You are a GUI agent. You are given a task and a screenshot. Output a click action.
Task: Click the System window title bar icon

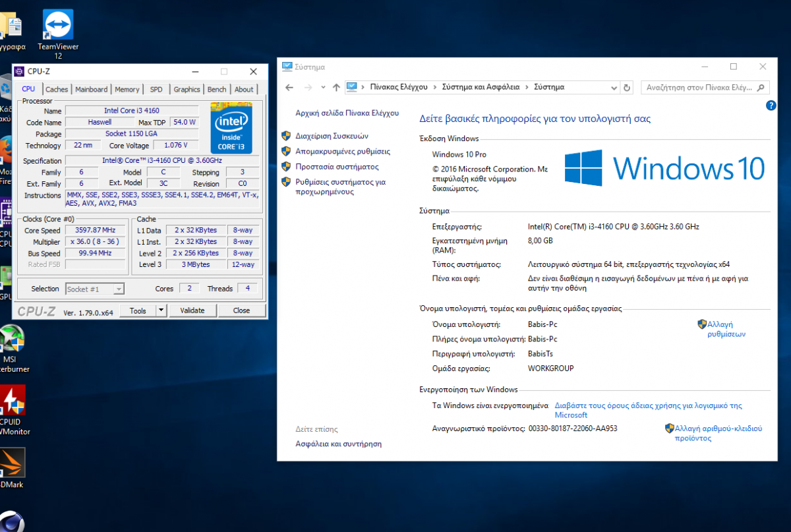coord(287,67)
